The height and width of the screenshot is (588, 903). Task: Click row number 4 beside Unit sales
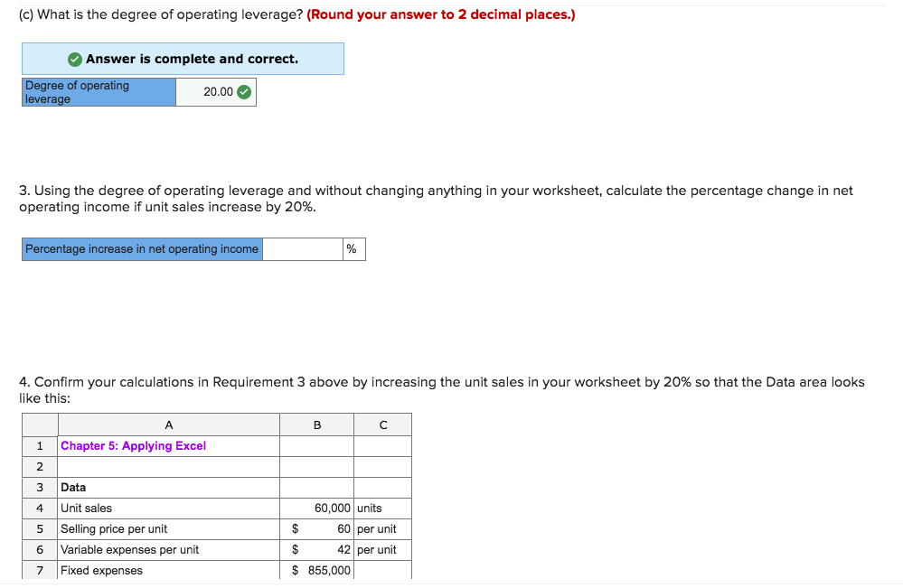[40, 508]
